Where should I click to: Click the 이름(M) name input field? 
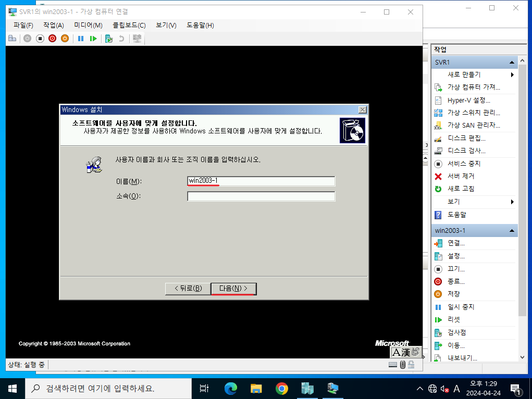coord(261,181)
